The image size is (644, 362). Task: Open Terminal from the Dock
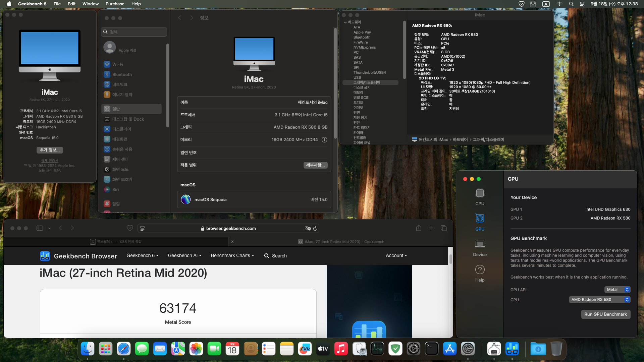coord(432,349)
